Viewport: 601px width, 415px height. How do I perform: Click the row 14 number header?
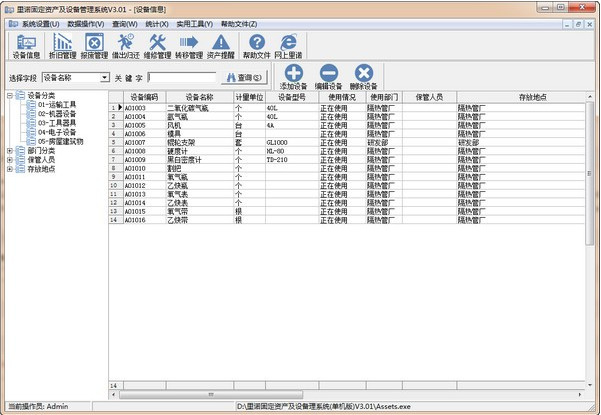click(116, 220)
